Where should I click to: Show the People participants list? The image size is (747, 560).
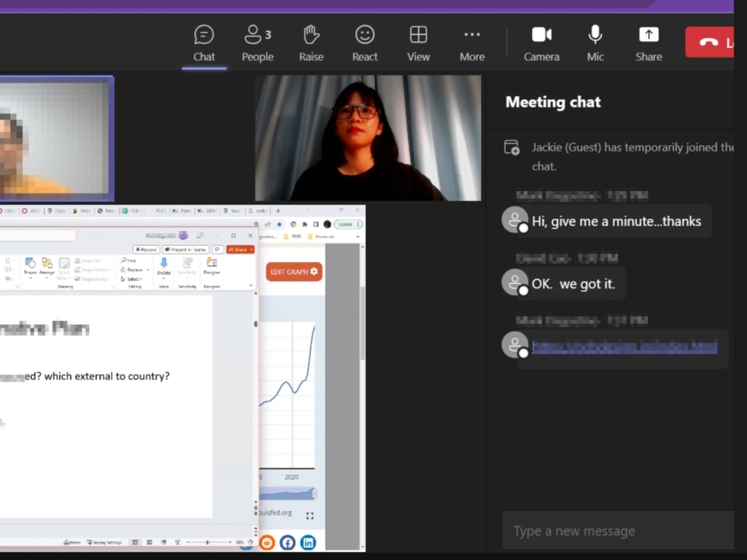pos(258,43)
